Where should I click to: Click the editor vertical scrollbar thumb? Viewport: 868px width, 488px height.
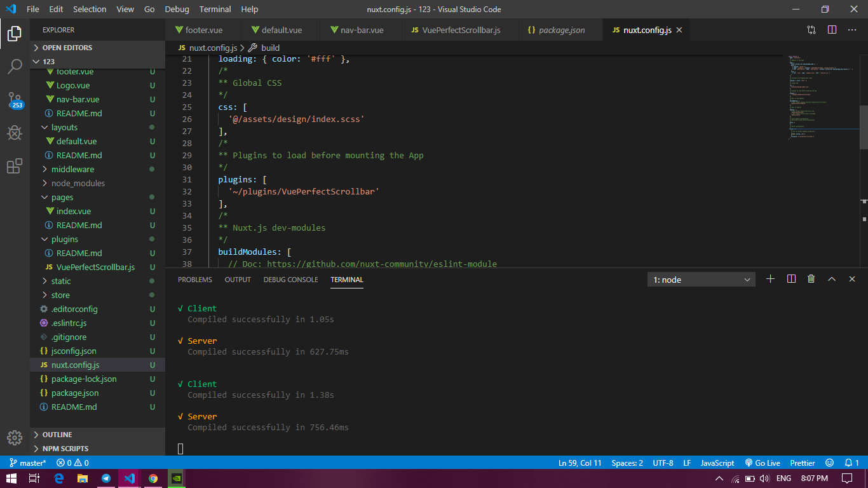864,127
